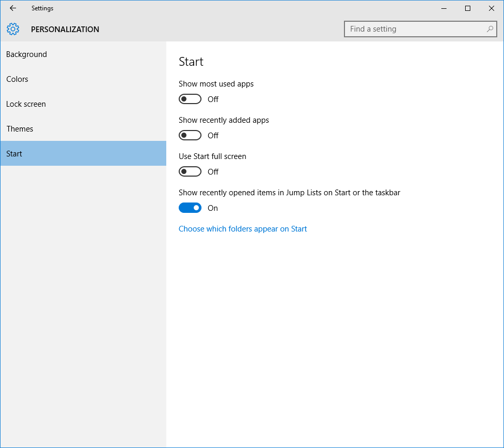Toggle Use Start full screen
Viewport: 504px width, 448px height.
click(190, 171)
